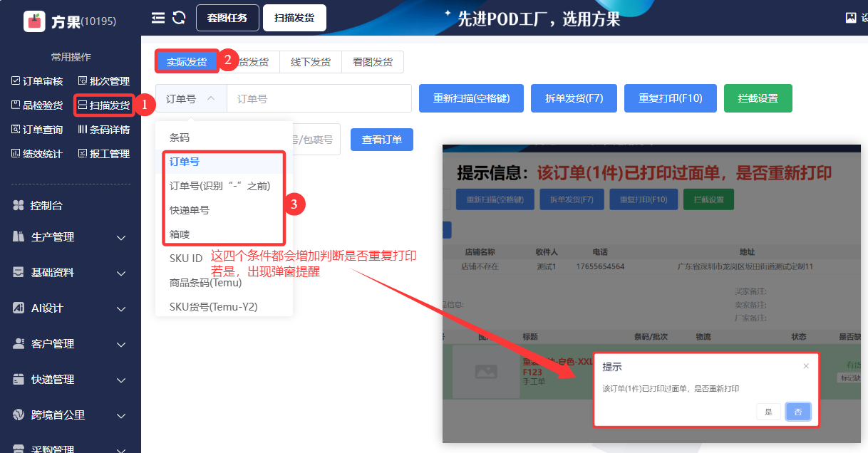Select 快递单号 option
Image resolution: width=868 pixels, height=453 pixels.
coord(224,210)
